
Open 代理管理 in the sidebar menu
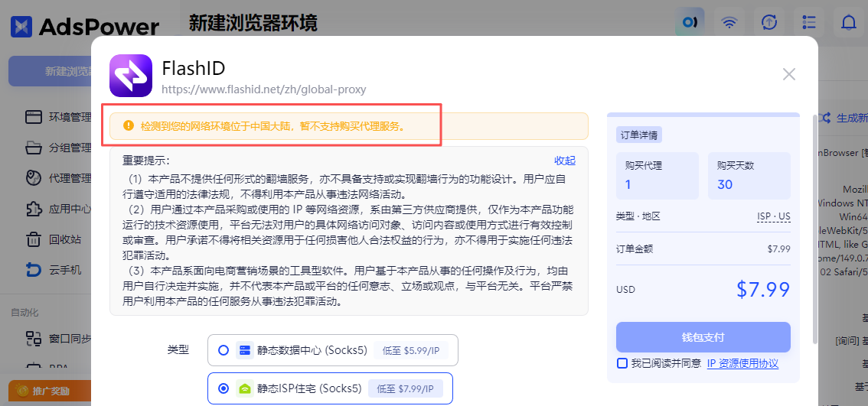coord(70,178)
